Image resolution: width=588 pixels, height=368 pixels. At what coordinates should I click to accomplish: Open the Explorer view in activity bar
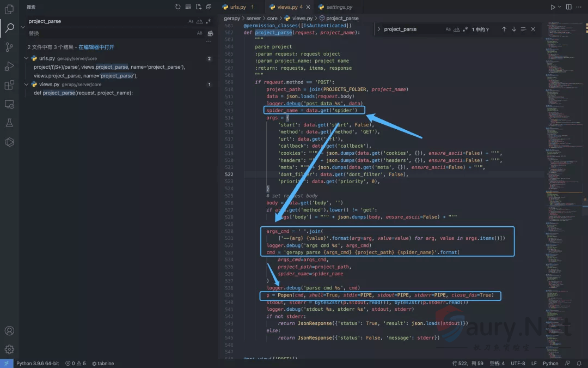pyautogui.click(x=9, y=9)
